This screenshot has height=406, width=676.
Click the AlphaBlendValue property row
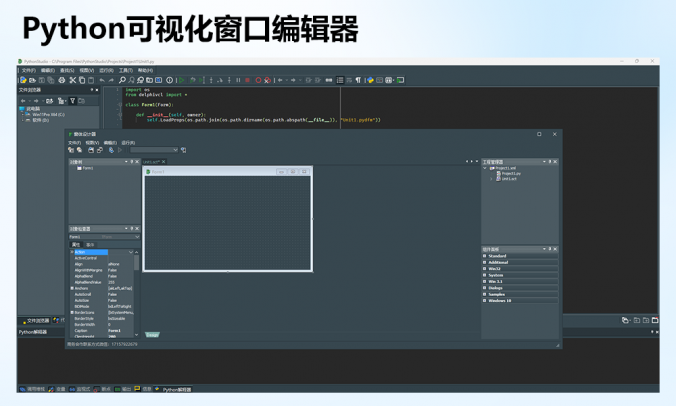click(x=102, y=282)
